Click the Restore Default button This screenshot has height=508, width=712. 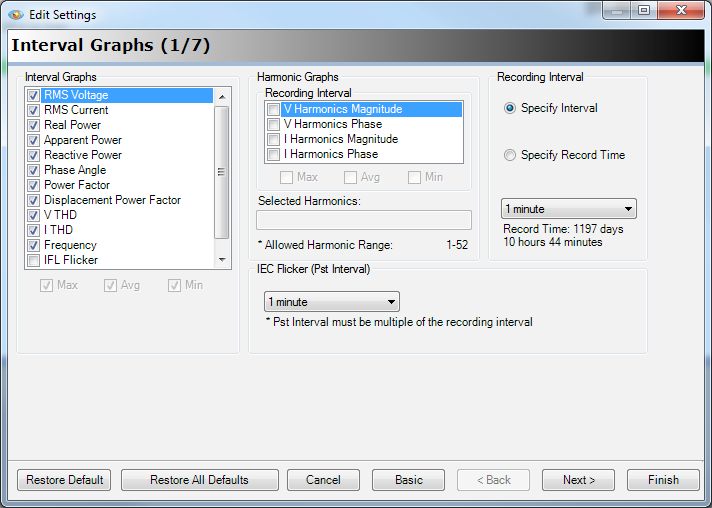tap(64, 480)
